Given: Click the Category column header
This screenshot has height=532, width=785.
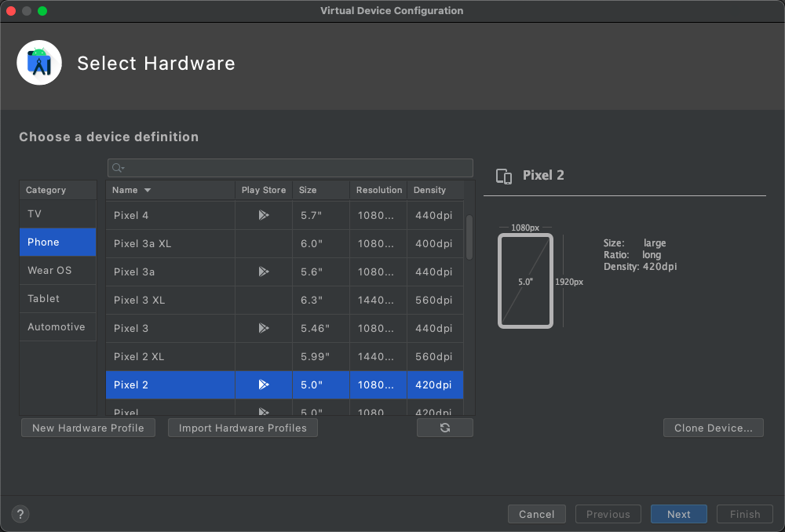Looking at the screenshot, I should click(58, 190).
